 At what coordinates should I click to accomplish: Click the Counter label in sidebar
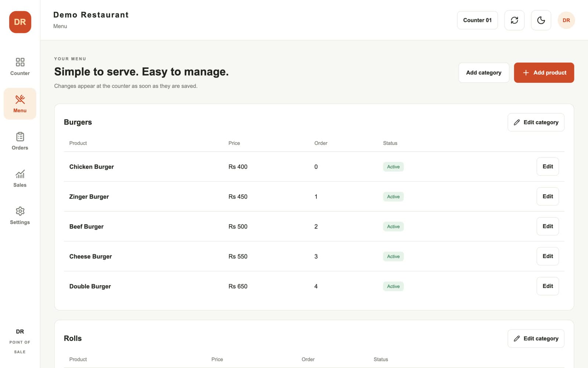pyautogui.click(x=20, y=73)
